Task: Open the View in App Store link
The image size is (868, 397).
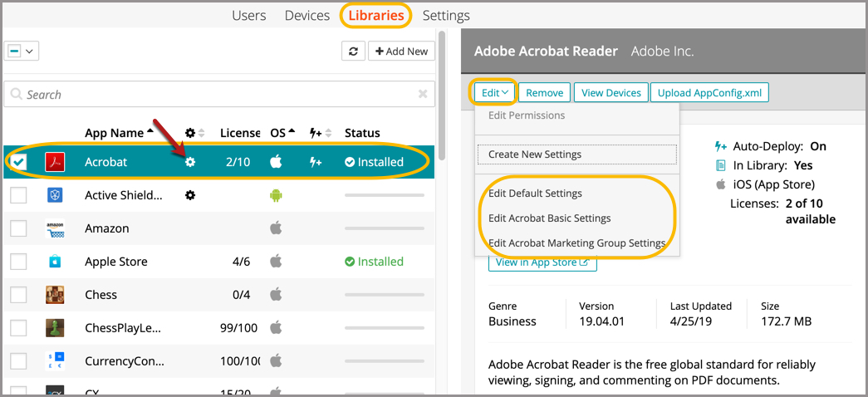Action: click(542, 262)
